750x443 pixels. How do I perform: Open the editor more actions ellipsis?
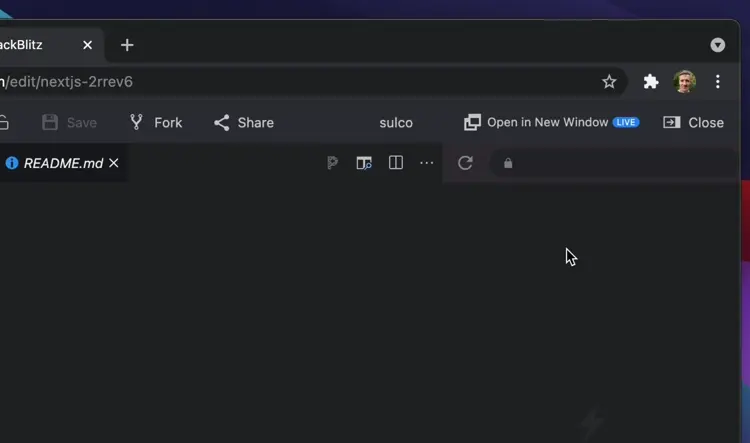pos(427,163)
